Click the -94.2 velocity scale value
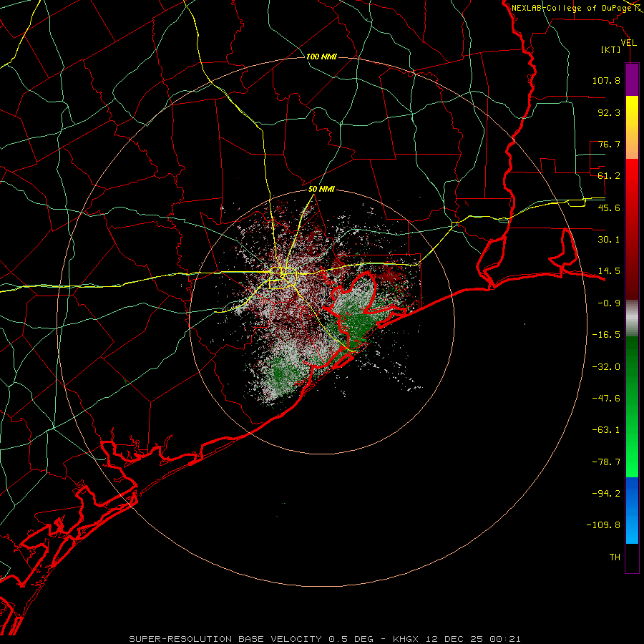The width and height of the screenshot is (644, 644). 606,494
